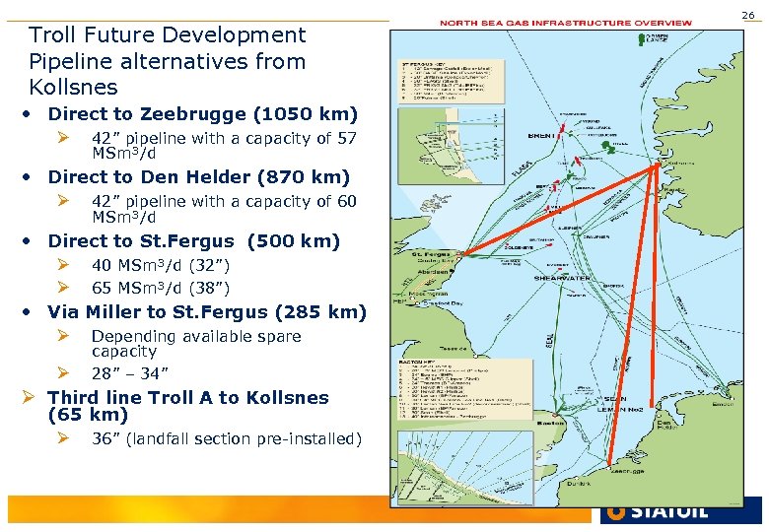Click the 'Bacton' label on the map
This screenshot has height=532, width=769.
pyautogui.click(x=550, y=423)
